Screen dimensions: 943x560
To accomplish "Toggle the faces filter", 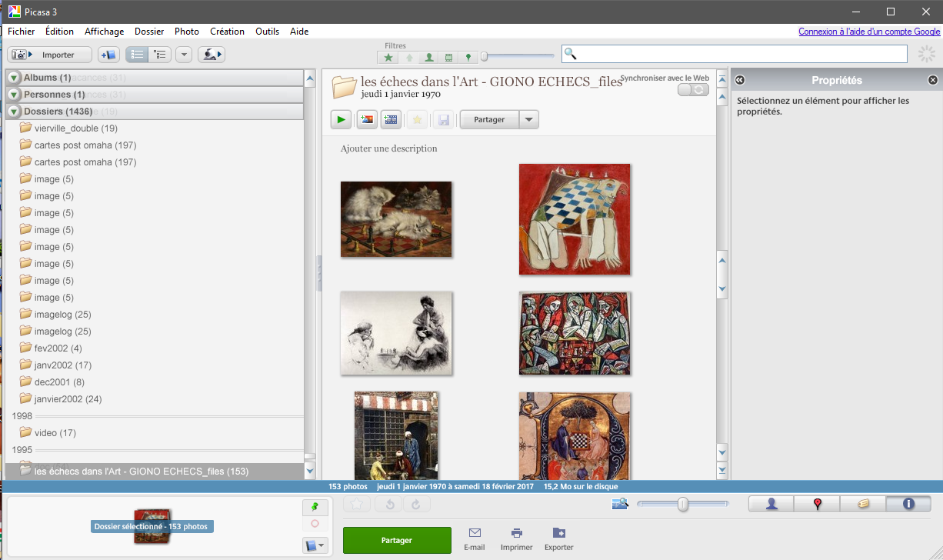I will (x=428, y=58).
